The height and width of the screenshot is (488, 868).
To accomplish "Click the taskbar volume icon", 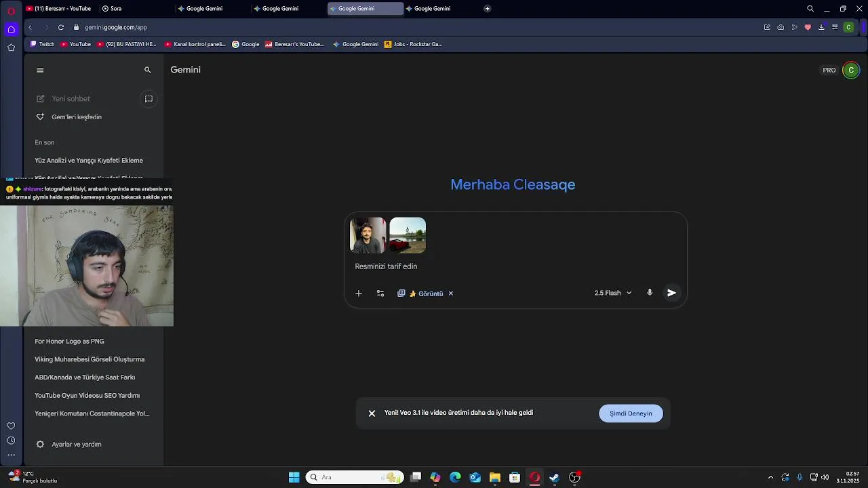I will pos(825,477).
